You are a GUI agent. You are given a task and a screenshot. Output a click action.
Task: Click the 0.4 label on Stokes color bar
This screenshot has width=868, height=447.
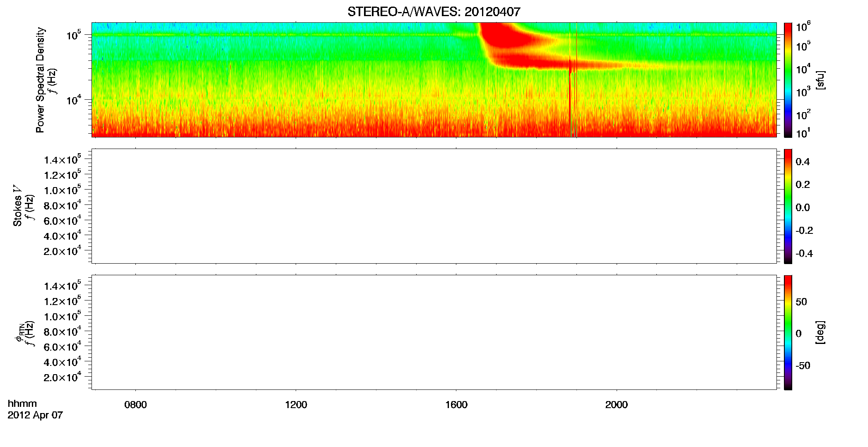[x=803, y=162]
